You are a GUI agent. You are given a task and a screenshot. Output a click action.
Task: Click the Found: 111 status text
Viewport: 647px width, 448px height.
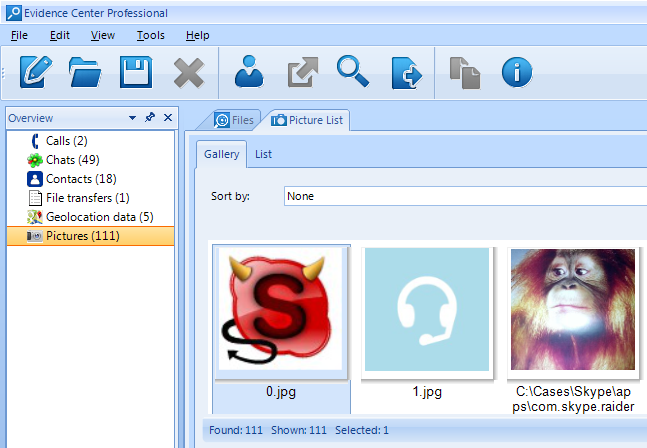[x=236, y=430]
